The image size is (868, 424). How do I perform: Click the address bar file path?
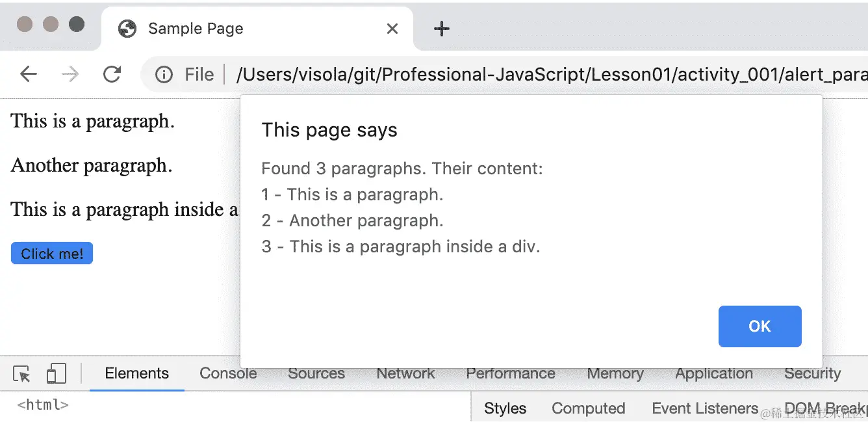point(546,75)
